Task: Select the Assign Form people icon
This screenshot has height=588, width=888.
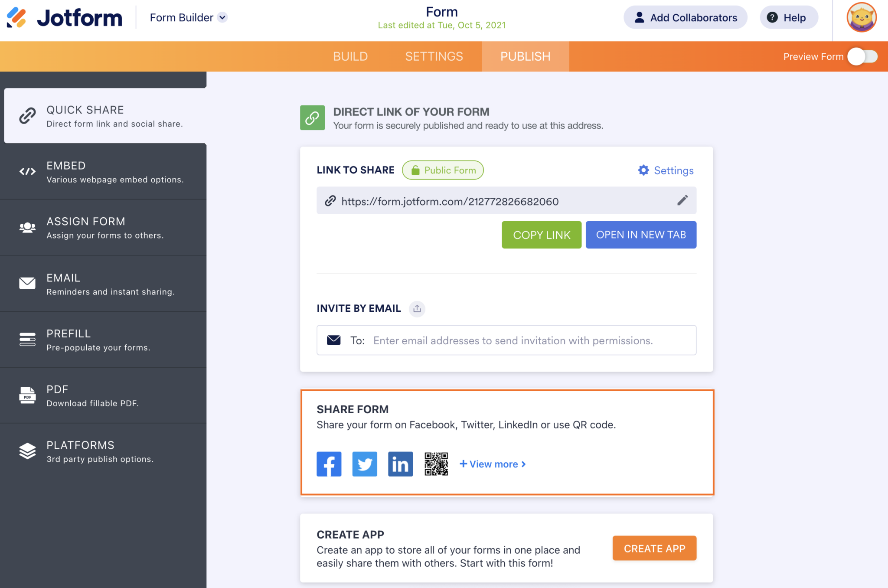Action: [27, 227]
